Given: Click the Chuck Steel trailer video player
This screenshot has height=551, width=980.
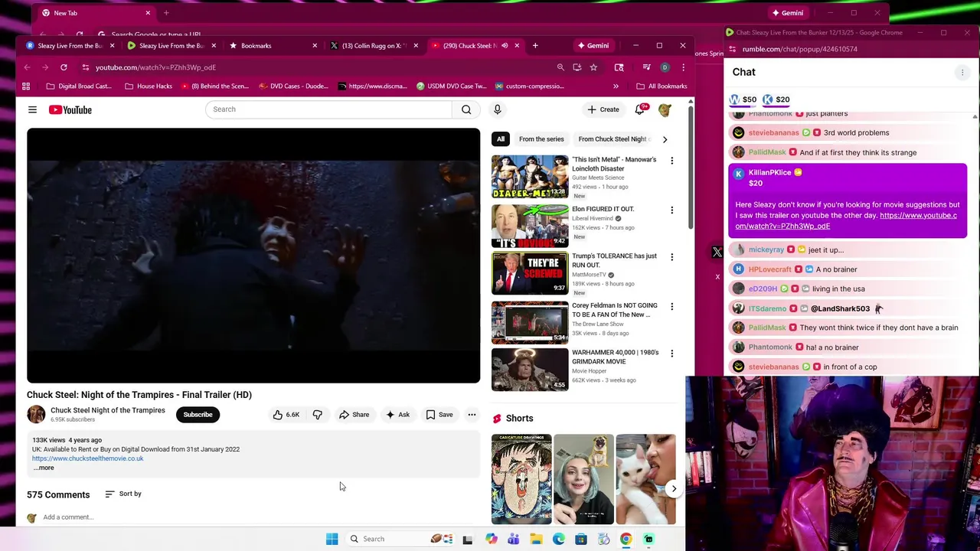Looking at the screenshot, I should (x=253, y=256).
